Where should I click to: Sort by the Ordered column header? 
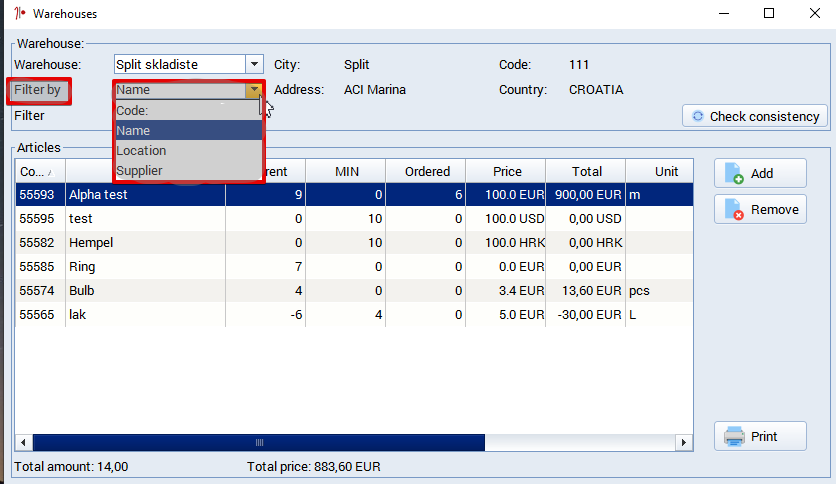pos(425,172)
